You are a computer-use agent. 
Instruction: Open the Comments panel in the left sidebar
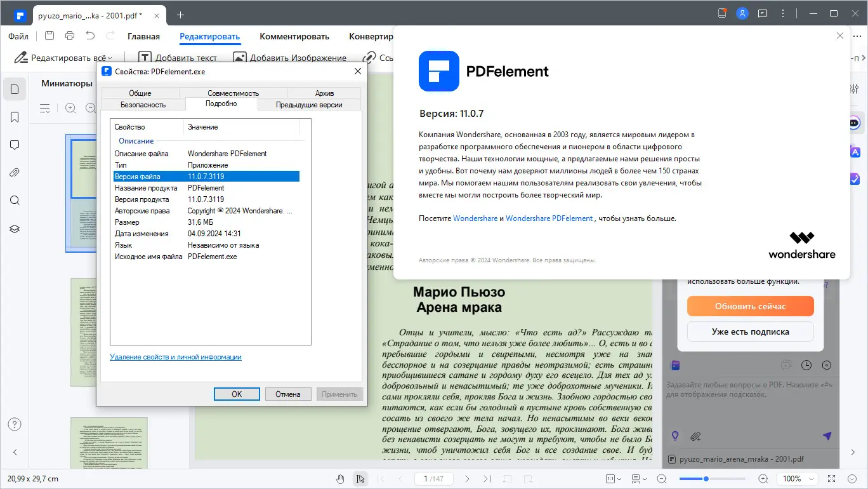15,145
